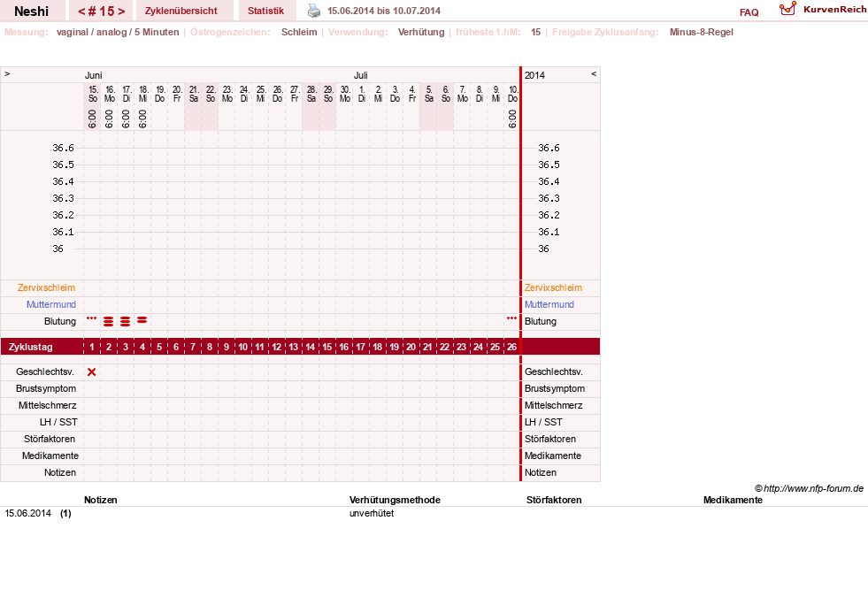Click the Zyklustag label

(30, 347)
